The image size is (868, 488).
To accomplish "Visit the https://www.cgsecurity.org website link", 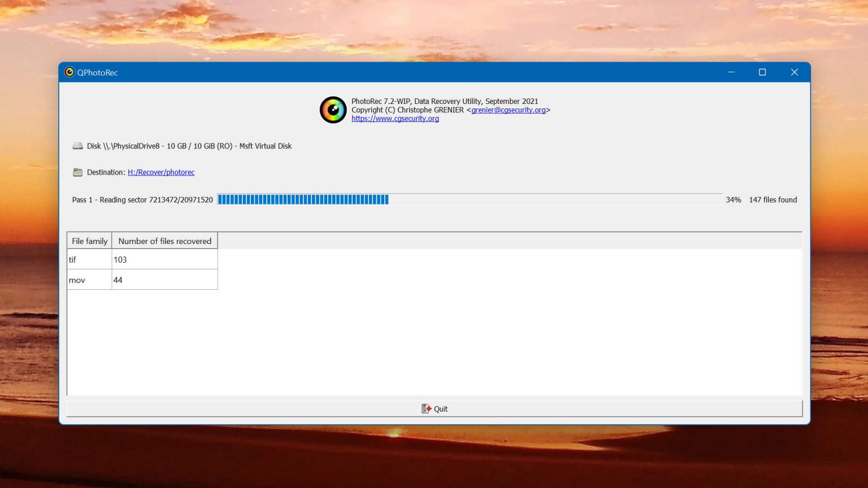I will (x=395, y=119).
